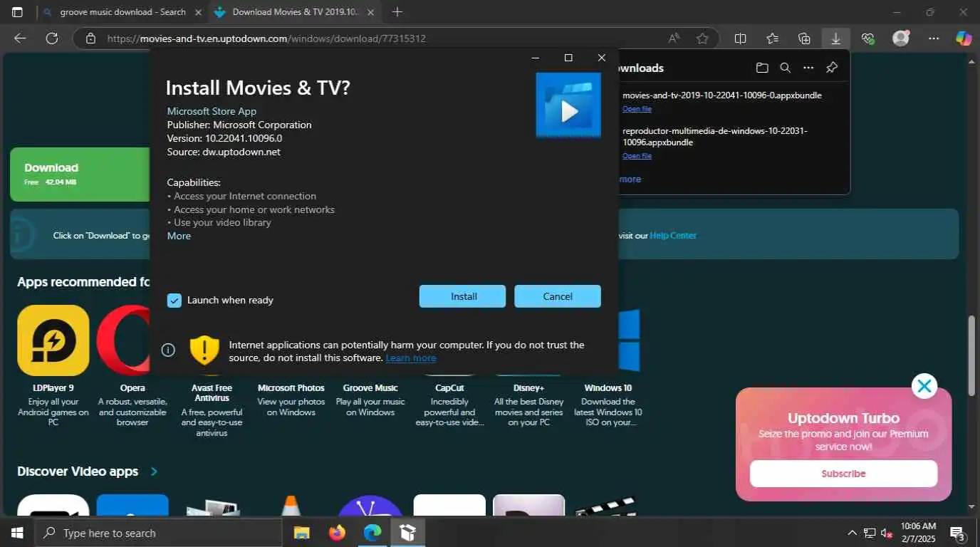The width and height of the screenshot is (980, 547).
Task: Click the Movies & TV app logo
Action: [568, 105]
